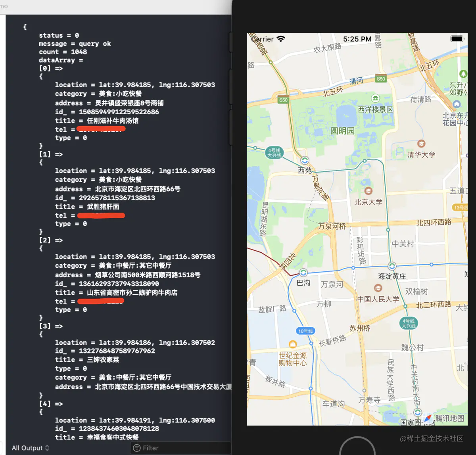Tap the 腾讯地图 logo
The height and width of the screenshot is (455, 476).
(x=450, y=418)
